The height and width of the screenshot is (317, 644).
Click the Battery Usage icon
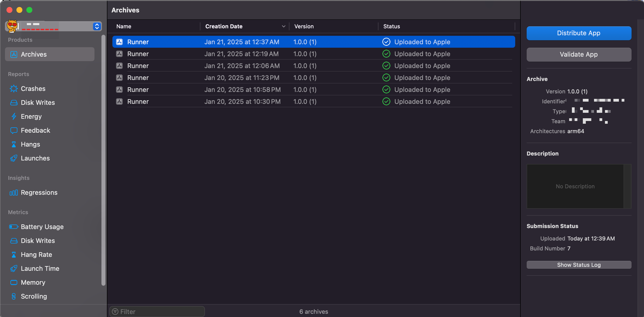[14, 227]
